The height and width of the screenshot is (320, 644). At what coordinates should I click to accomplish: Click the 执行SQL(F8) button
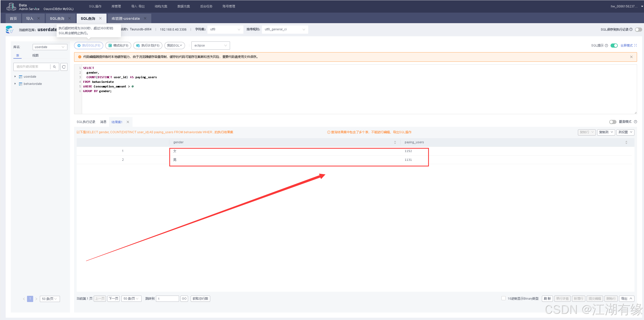point(89,46)
